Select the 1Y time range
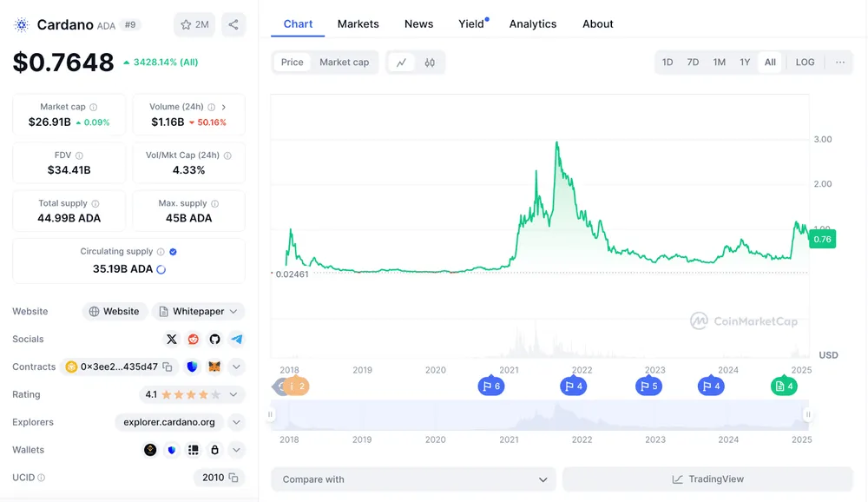Viewport: 868px width, 502px height. (x=744, y=62)
